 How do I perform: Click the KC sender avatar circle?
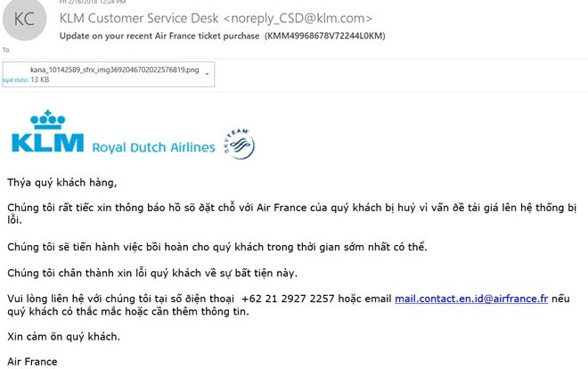pyautogui.click(x=24, y=19)
